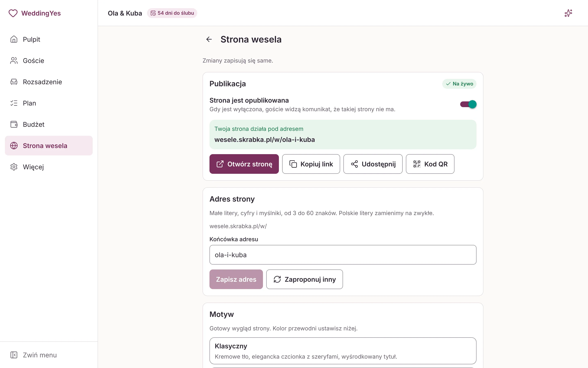The height and width of the screenshot is (368, 588).
Task: Open the Plan menu item
Action: coord(49,103)
